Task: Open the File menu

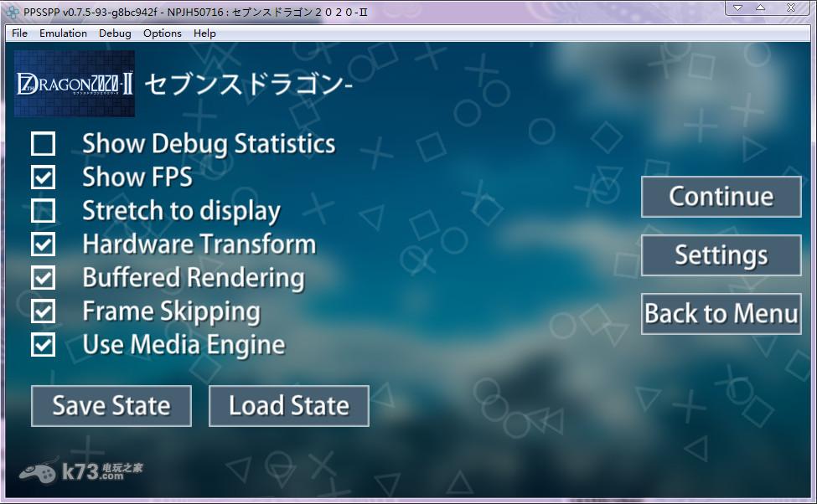Action: click(x=19, y=33)
